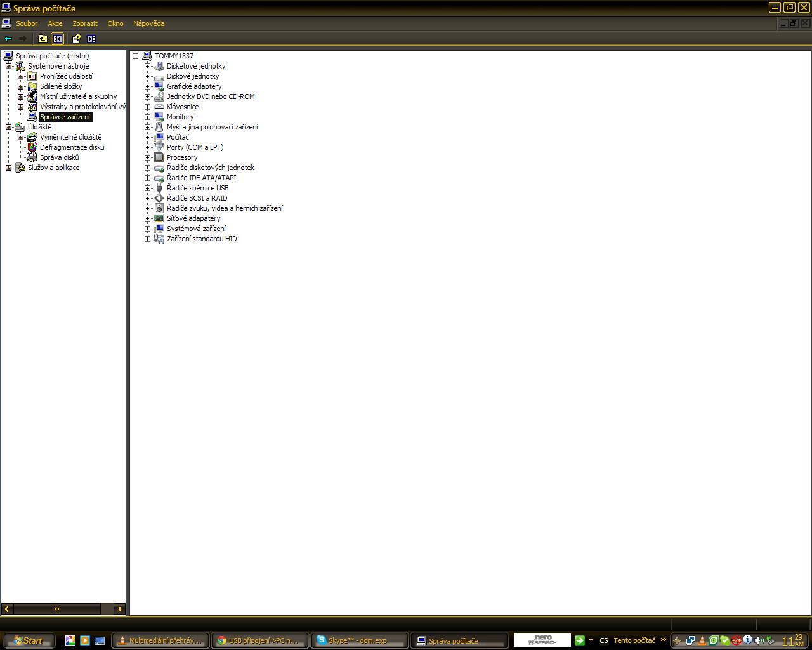
Task: Expand the Diskové jednotky category
Action: [x=148, y=76]
